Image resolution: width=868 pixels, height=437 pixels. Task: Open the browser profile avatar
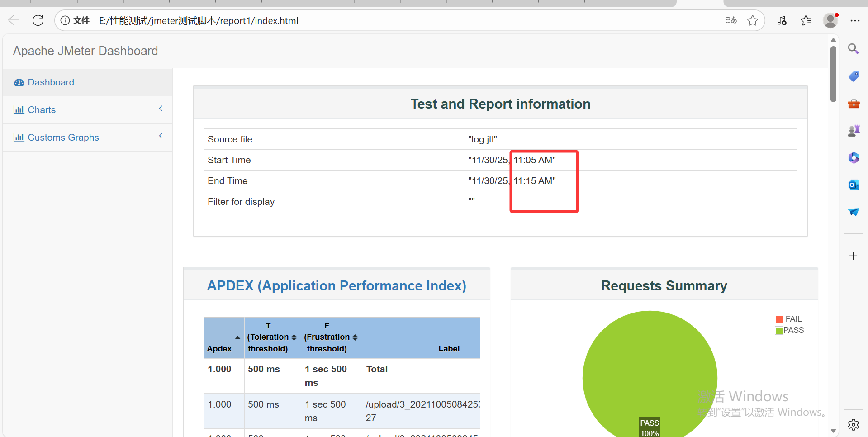point(830,20)
